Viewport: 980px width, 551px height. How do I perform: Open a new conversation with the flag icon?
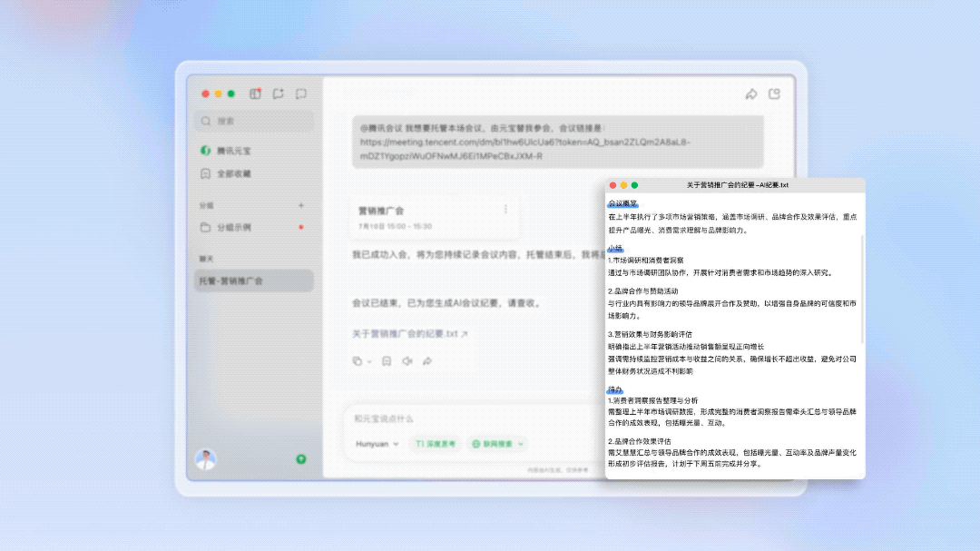(279, 93)
